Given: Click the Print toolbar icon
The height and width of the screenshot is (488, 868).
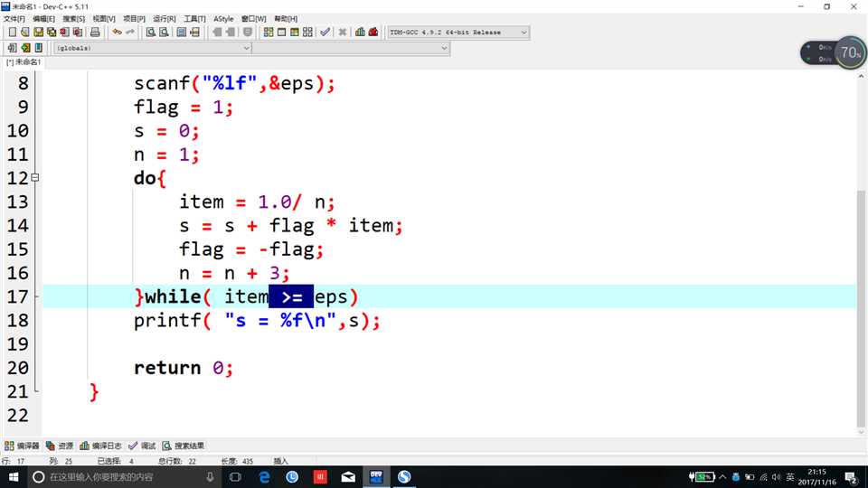Looking at the screenshot, I should [95, 33].
